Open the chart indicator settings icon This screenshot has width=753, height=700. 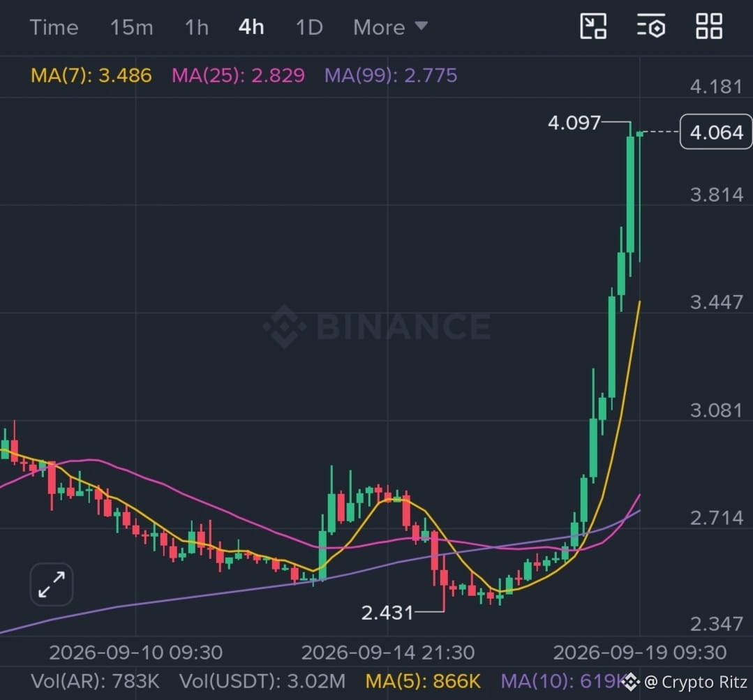point(651,26)
